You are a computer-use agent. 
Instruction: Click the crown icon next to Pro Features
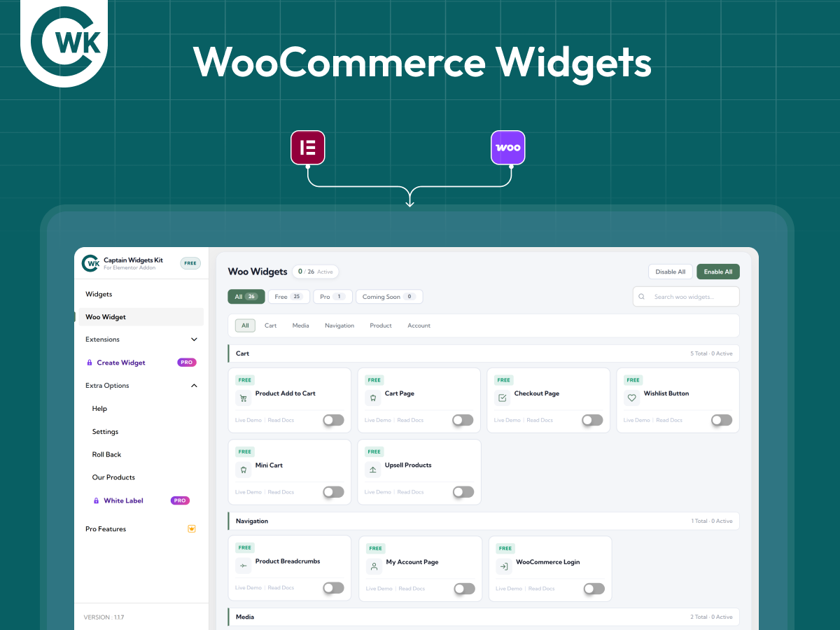192,528
